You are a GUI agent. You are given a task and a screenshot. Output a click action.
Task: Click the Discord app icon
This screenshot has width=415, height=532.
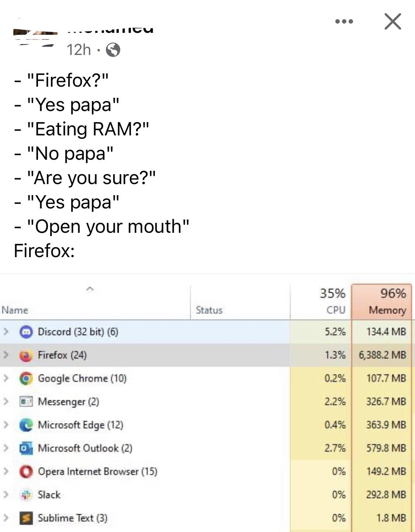coord(26,332)
